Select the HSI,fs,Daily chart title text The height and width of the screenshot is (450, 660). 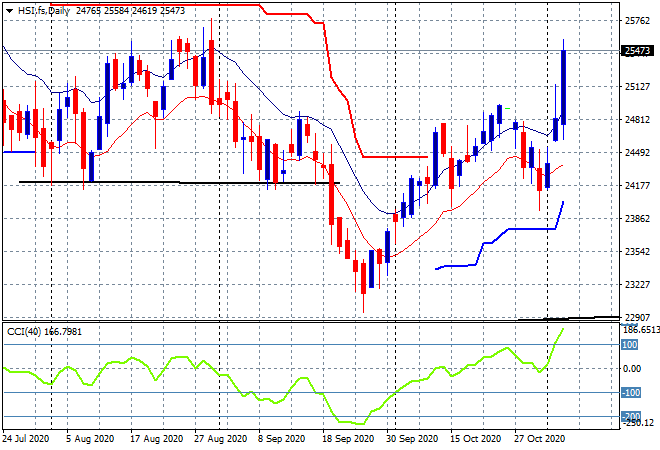(x=44, y=11)
